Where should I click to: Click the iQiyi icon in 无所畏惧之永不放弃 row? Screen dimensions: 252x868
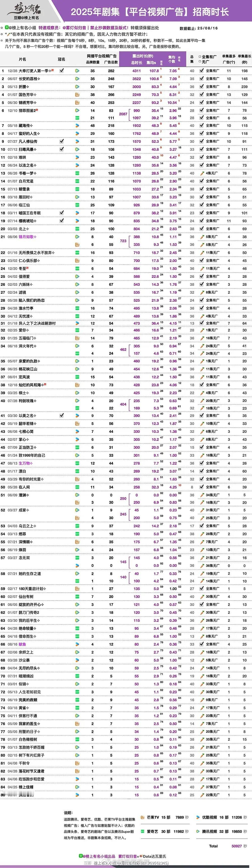(x=77, y=252)
